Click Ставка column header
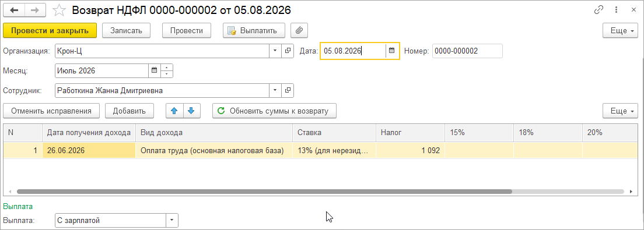Image resolution: width=644 pixels, height=230 pixels. pos(334,132)
